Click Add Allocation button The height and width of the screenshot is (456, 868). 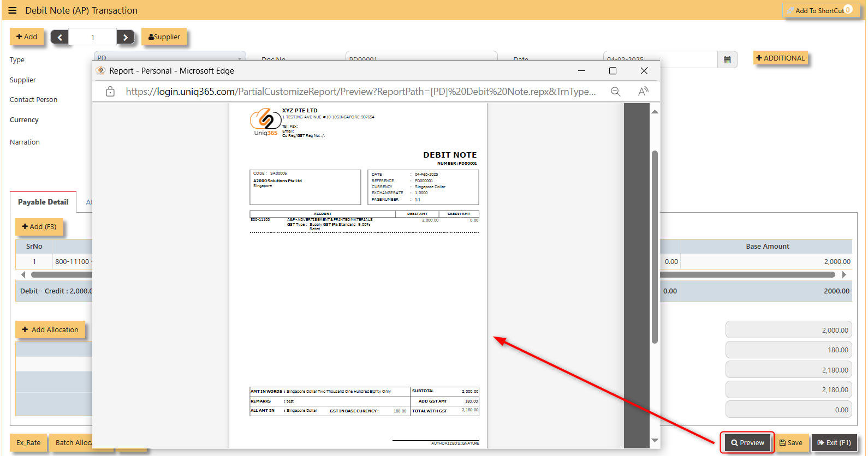(x=50, y=329)
